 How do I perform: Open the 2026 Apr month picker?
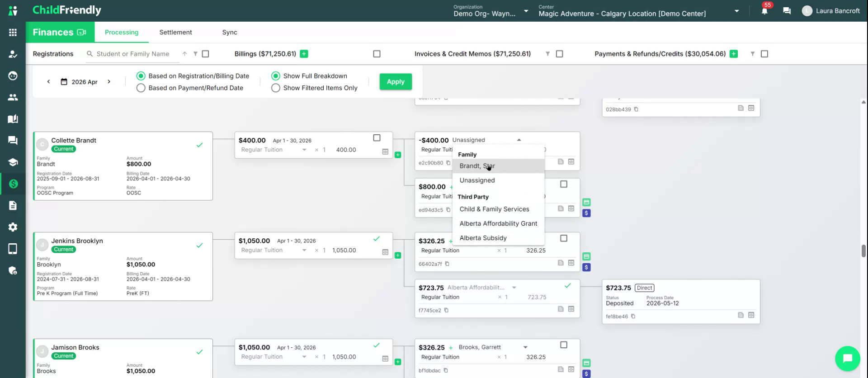pos(79,82)
